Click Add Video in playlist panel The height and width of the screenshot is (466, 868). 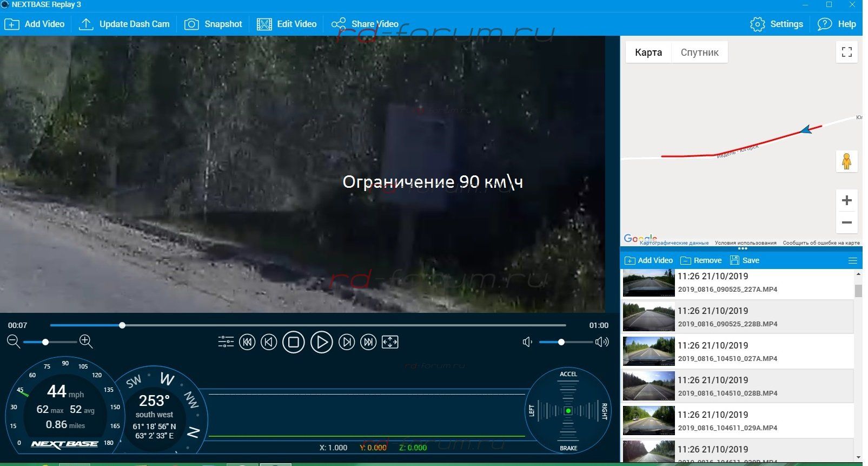click(649, 260)
